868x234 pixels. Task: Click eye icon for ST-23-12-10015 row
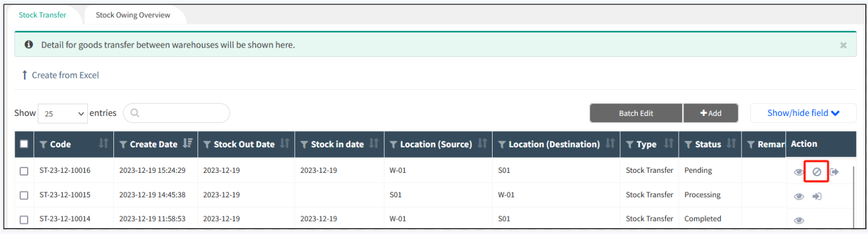799,196
